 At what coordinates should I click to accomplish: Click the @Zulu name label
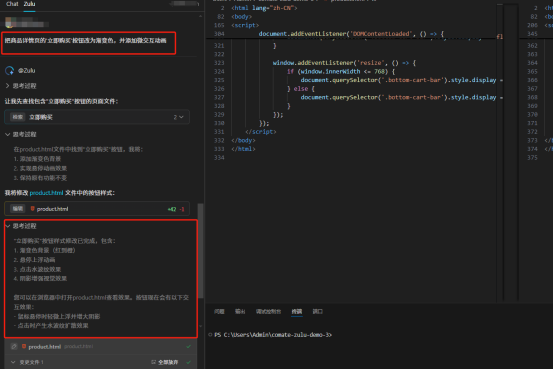27,71
